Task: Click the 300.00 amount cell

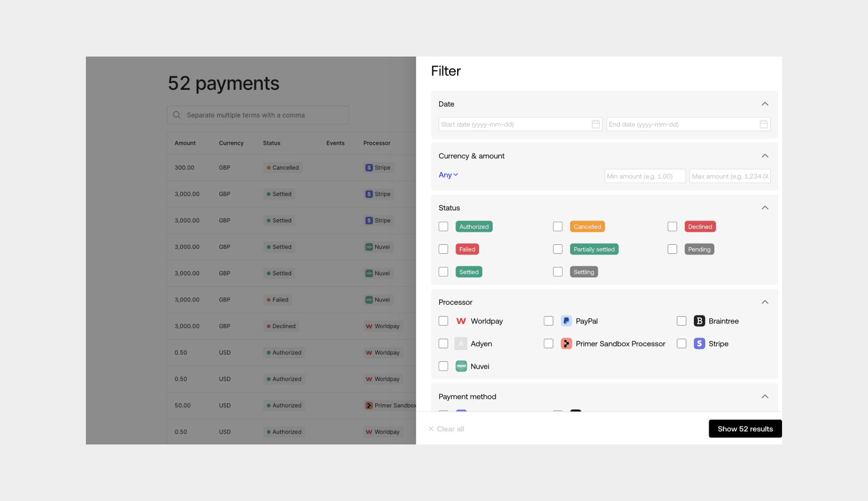Action: click(184, 168)
